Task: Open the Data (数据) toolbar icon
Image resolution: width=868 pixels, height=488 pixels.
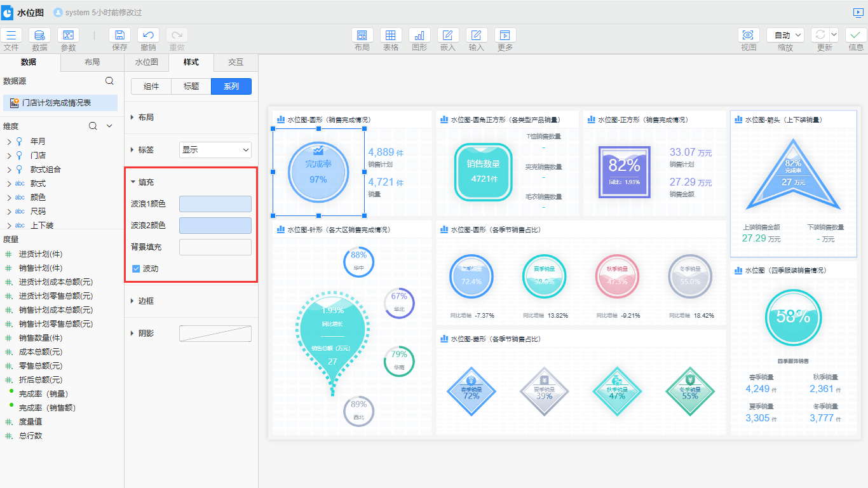Action: [x=39, y=36]
